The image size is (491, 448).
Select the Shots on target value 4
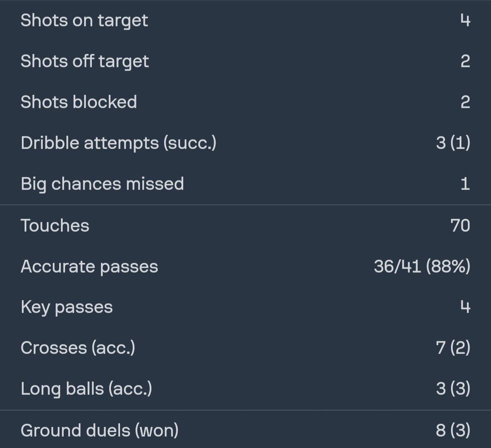(465, 21)
